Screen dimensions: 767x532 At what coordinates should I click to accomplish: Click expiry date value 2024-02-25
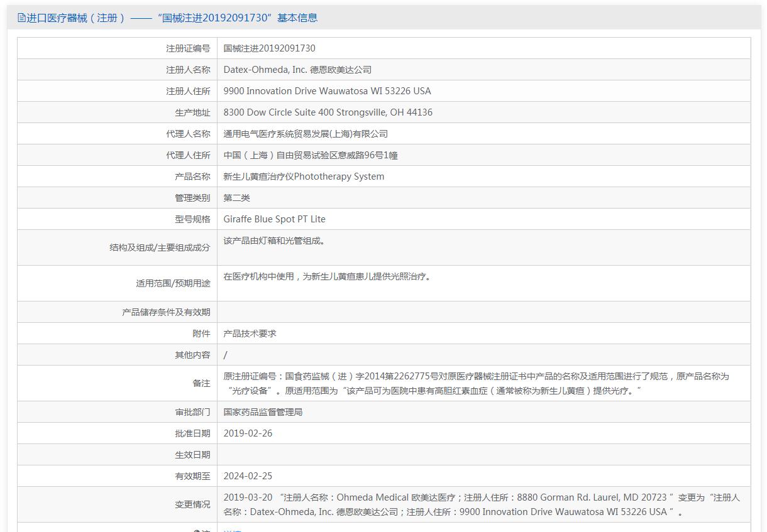[248, 476]
